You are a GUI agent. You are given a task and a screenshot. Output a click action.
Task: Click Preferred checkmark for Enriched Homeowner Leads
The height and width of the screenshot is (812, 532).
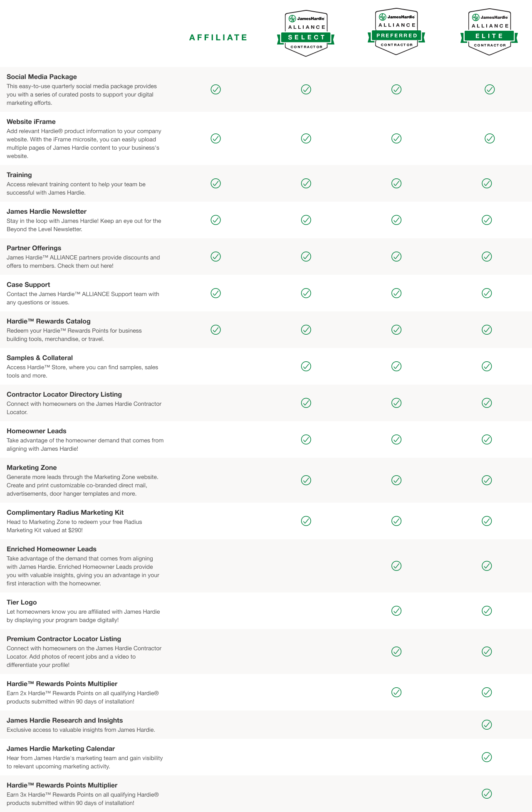tap(396, 566)
